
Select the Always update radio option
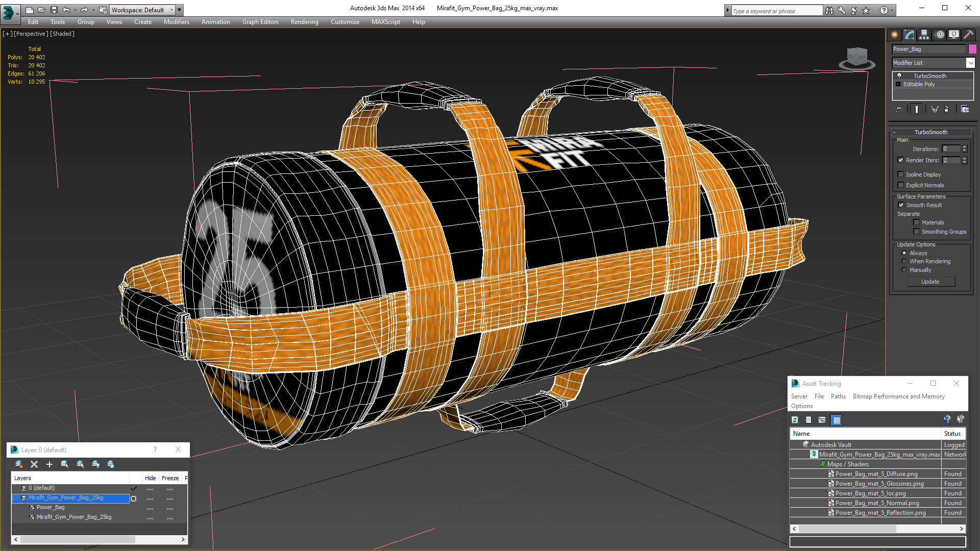pyautogui.click(x=904, y=253)
